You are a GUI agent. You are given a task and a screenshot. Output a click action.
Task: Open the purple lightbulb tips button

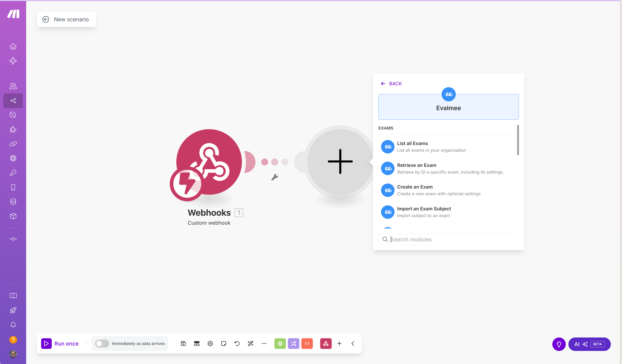559,344
